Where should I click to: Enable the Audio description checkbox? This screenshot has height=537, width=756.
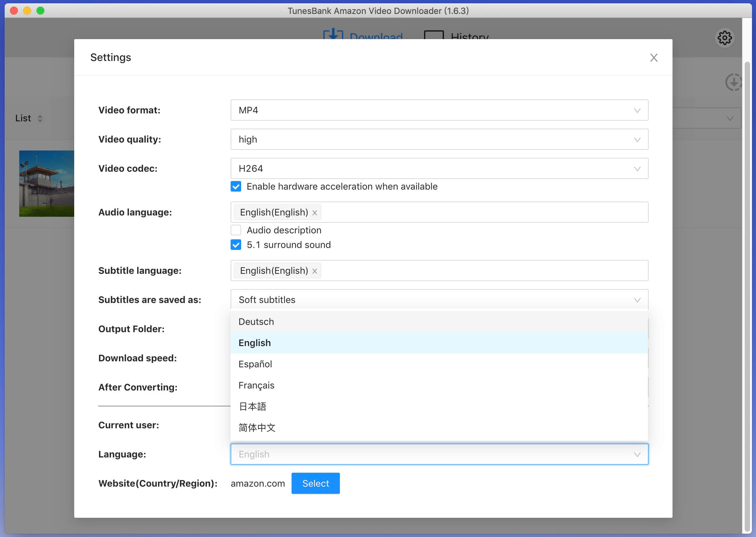pyautogui.click(x=236, y=230)
